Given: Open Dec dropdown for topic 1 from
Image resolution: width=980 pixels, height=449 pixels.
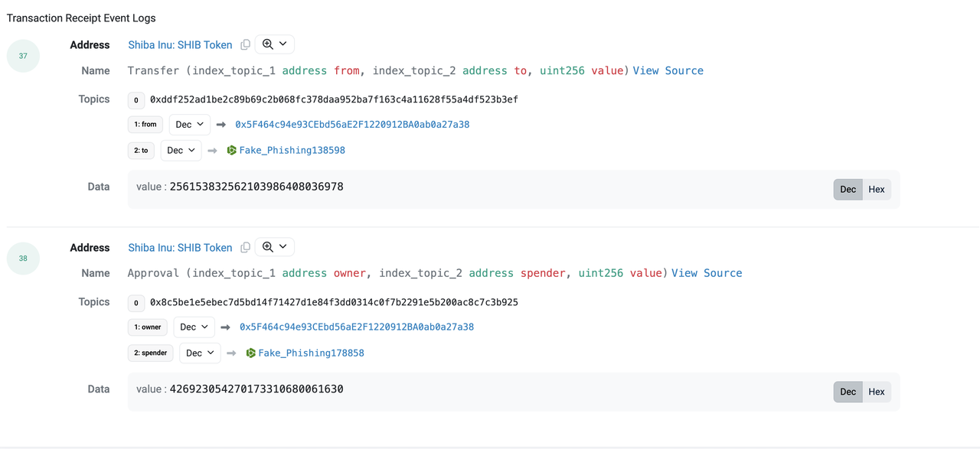Looking at the screenshot, I should [190, 125].
